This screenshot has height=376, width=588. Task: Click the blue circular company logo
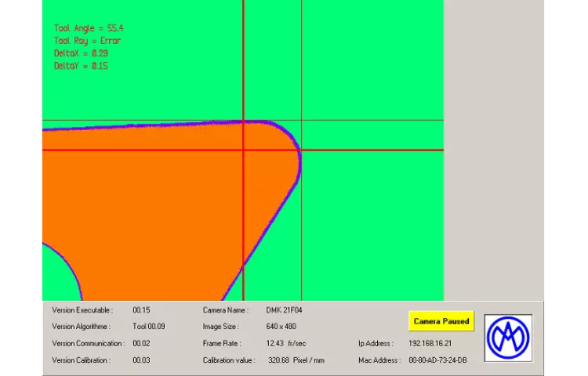coord(508,338)
